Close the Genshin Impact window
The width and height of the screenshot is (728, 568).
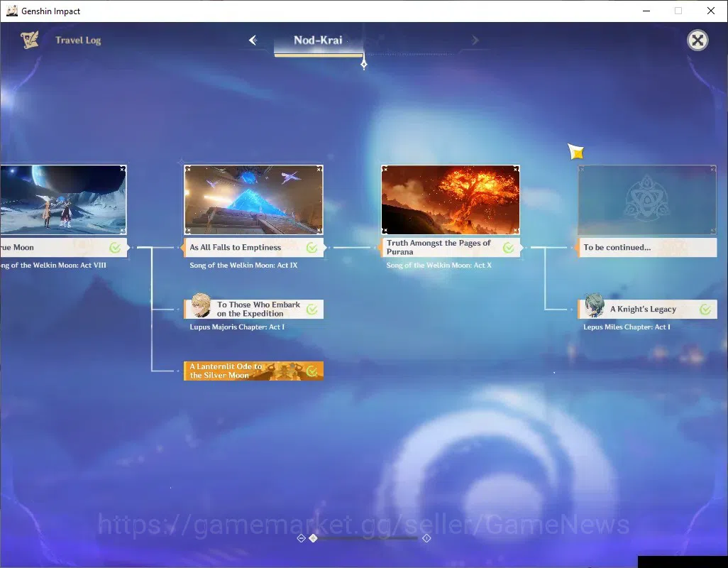[x=710, y=11]
